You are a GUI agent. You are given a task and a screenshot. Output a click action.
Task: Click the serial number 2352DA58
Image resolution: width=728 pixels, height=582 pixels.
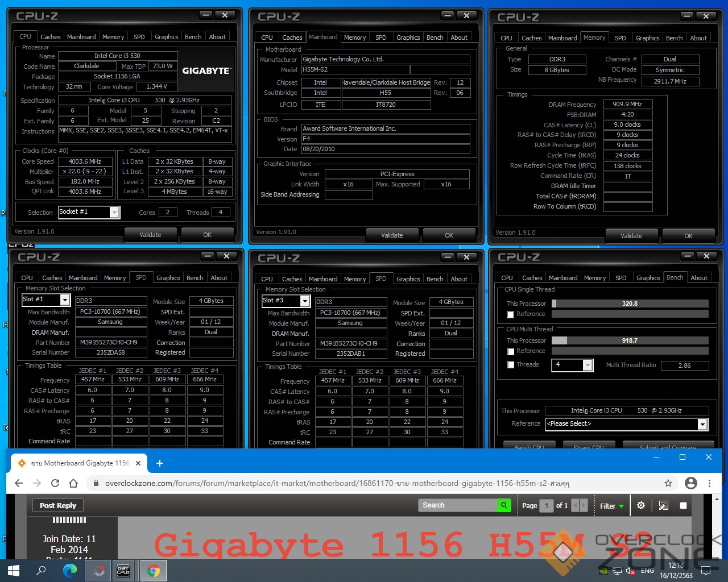[x=111, y=352]
